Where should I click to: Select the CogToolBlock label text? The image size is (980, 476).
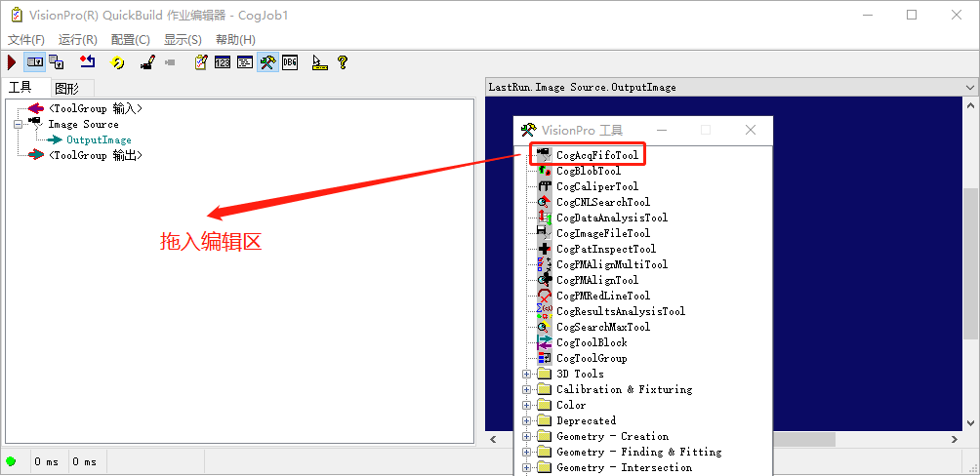(592, 342)
